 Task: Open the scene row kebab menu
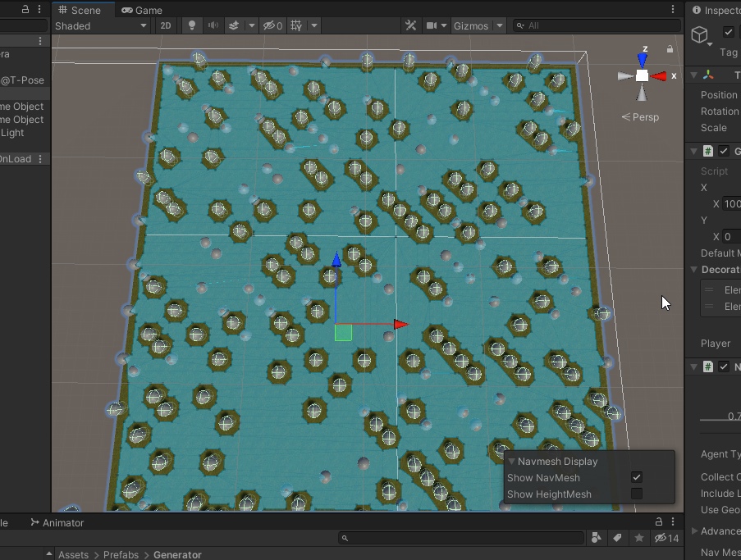pyautogui.click(x=40, y=42)
